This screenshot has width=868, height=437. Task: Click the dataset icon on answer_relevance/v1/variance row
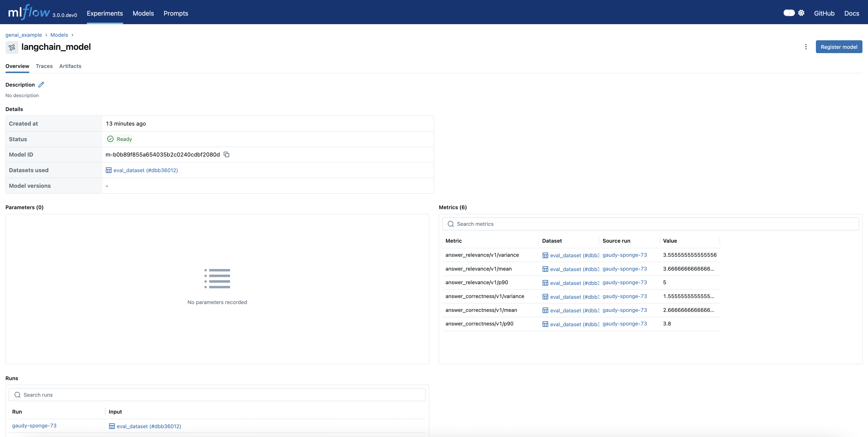coord(546,255)
